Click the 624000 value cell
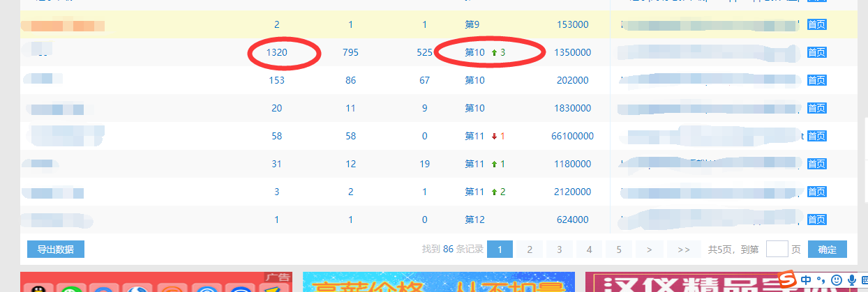Screen dimensions: 868x292 pos(573,220)
